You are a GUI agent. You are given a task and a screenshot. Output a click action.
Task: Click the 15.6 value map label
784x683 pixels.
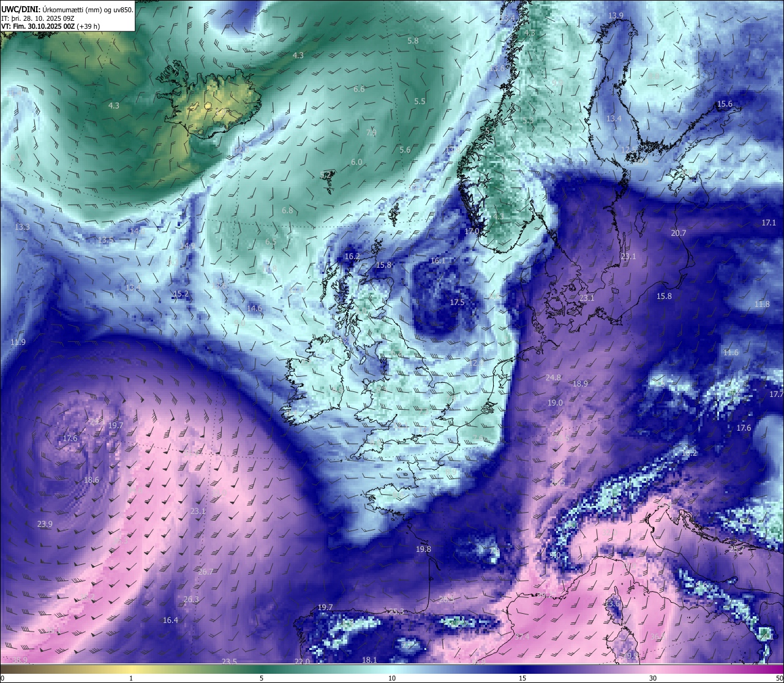point(725,104)
